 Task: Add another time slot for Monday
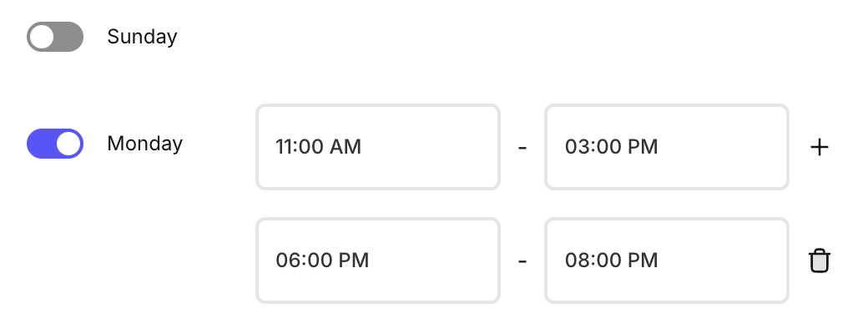pos(820,147)
